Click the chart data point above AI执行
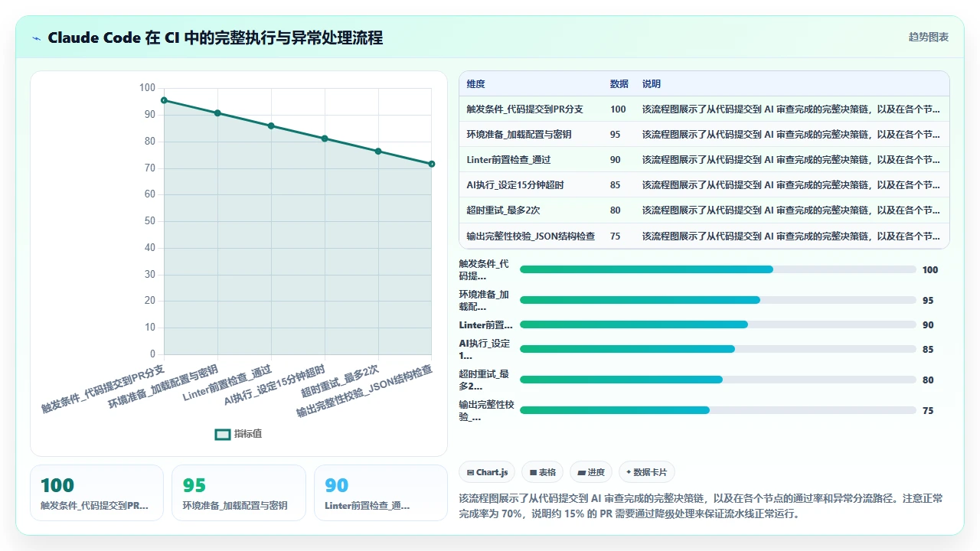The image size is (980, 551). [325, 139]
